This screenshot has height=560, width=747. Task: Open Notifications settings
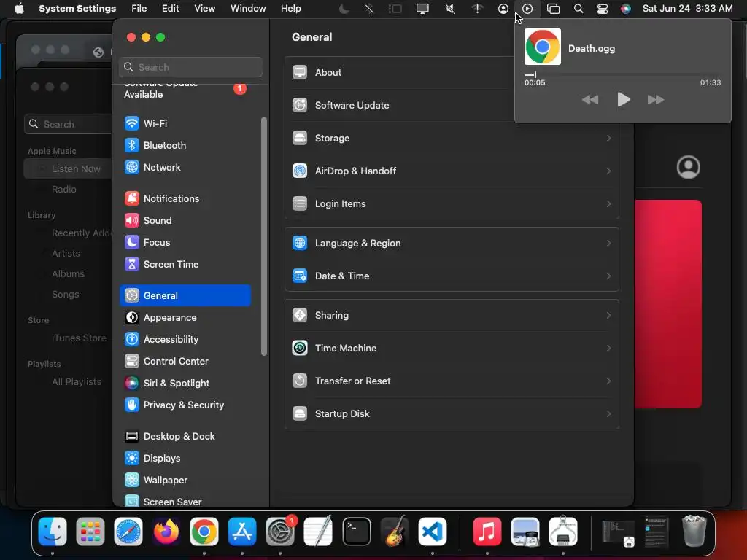tap(185, 198)
